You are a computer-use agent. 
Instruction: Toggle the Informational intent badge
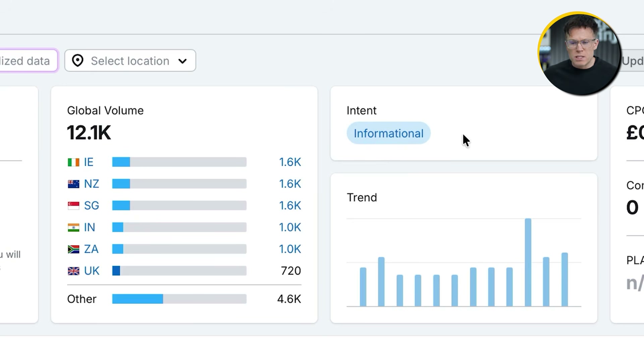[x=388, y=133]
